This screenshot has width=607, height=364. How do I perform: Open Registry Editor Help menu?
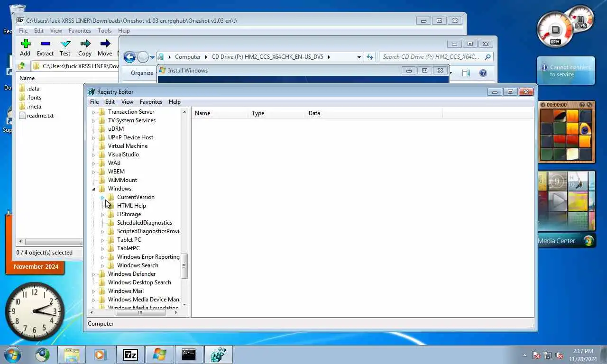[x=175, y=101]
